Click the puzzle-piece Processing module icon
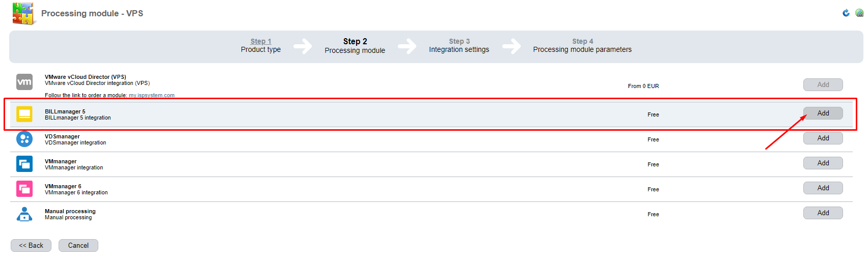Image resolution: width=868 pixels, height=262 pixels. pyautogui.click(x=23, y=14)
